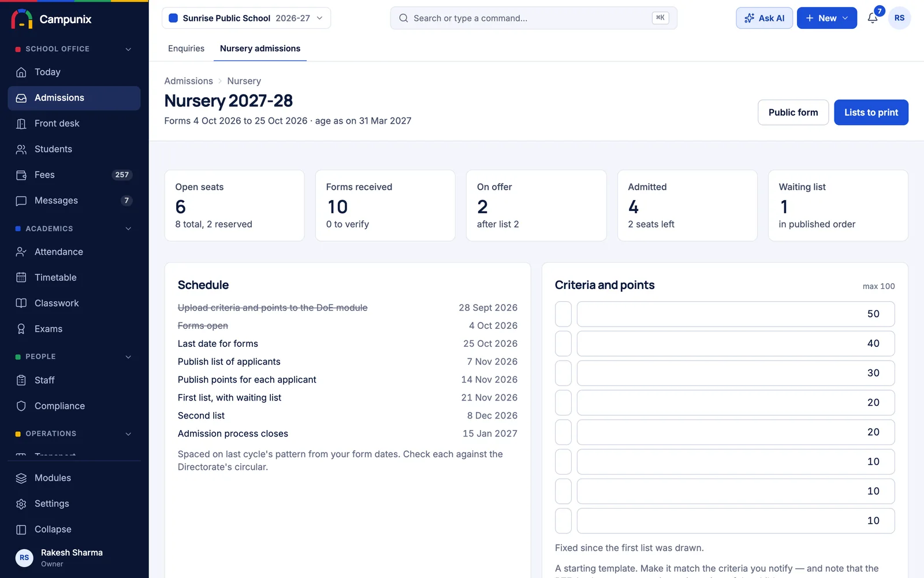Click 'Last date for forms' schedule row

pyautogui.click(x=348, y=343)
